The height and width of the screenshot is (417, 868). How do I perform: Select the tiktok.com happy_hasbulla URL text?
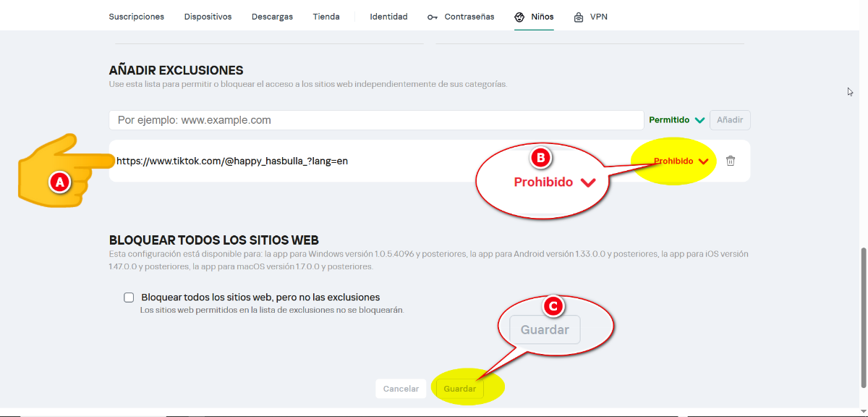click(232, 161)
